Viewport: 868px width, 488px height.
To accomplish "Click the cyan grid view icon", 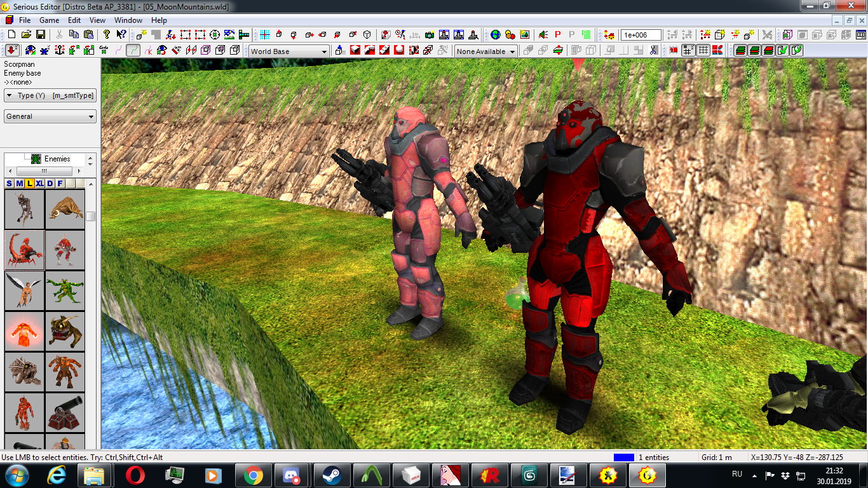I will 264,34.
